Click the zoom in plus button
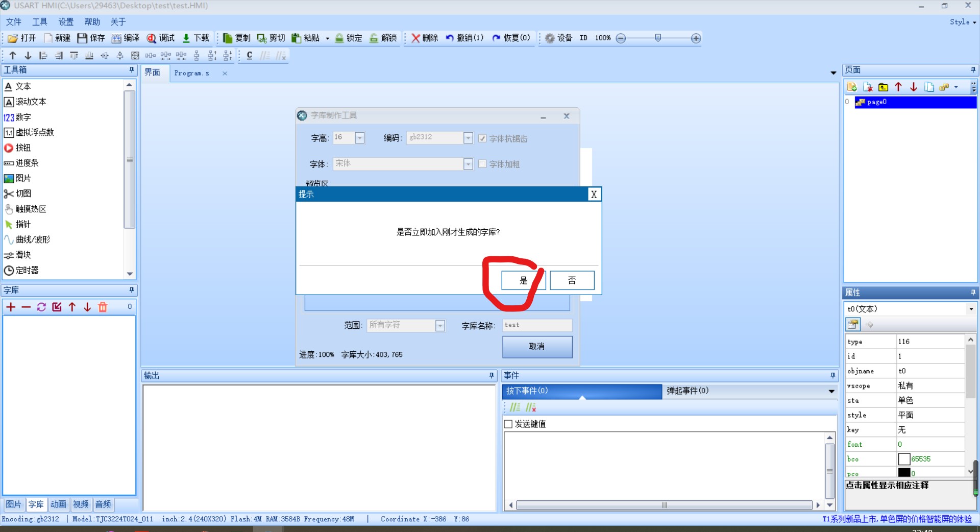Image resolution: width=980 pixels, height=532 pixels. (696, 38)
